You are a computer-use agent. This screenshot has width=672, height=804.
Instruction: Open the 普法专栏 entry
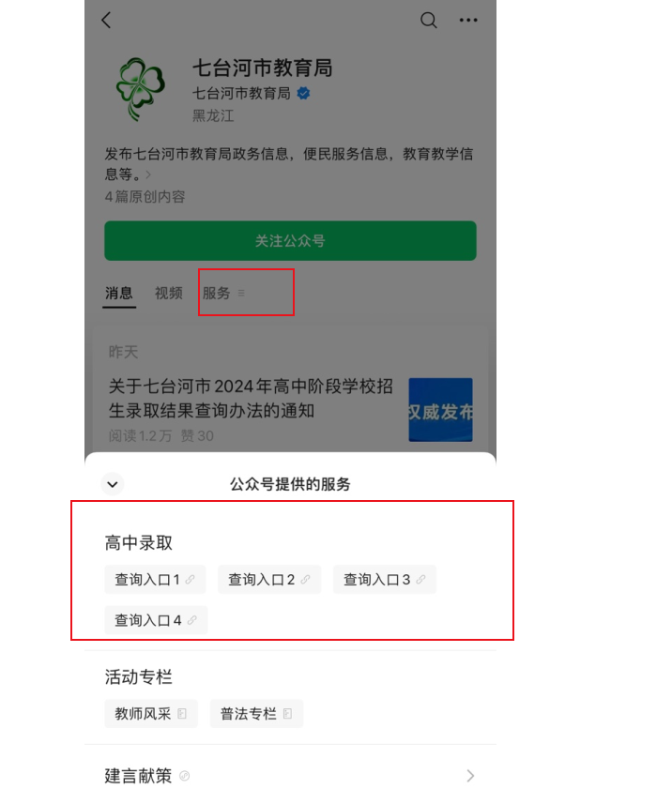[256, 714]
